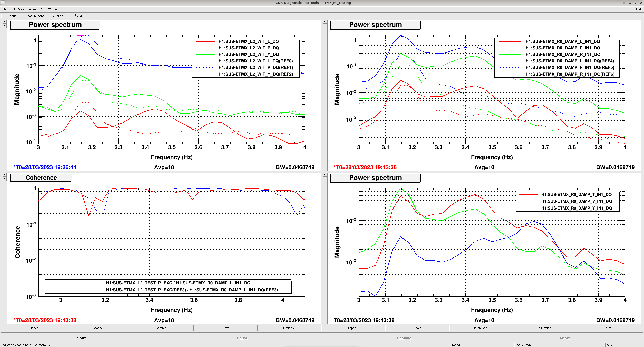
Task: Open the Export... dialog
Action: 417,328
